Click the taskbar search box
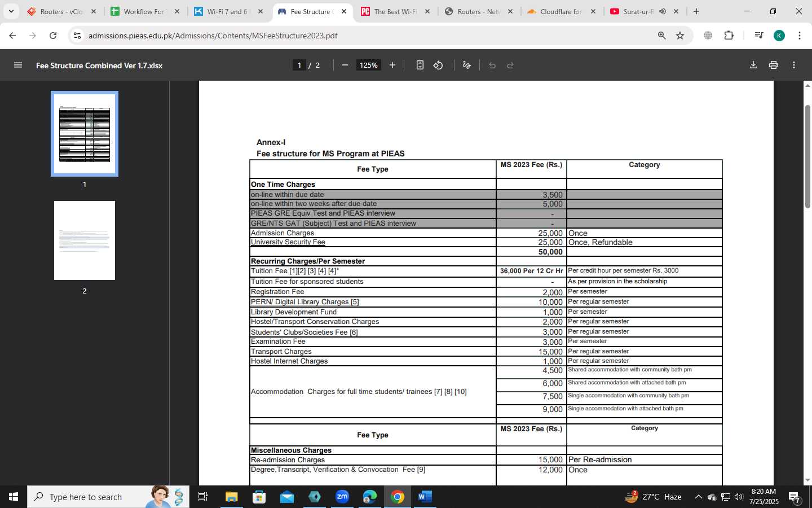Viewport: 812px width, 508px height. (108, 497)
